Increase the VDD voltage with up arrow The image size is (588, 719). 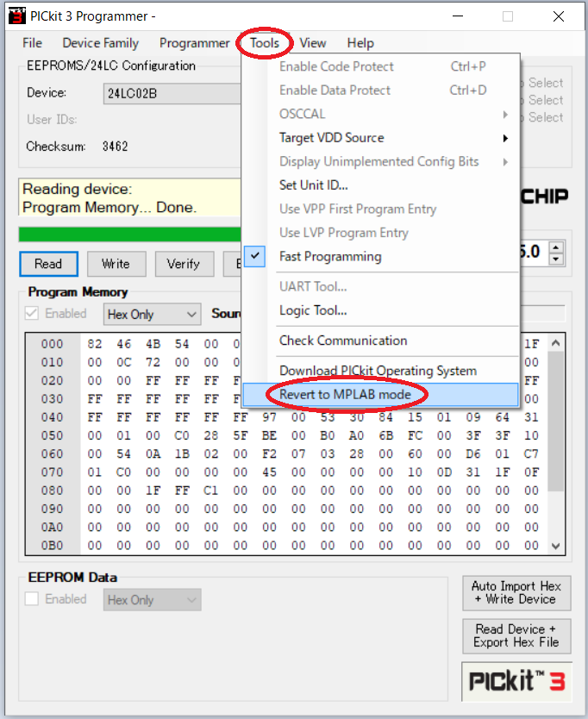click(556, 247)
